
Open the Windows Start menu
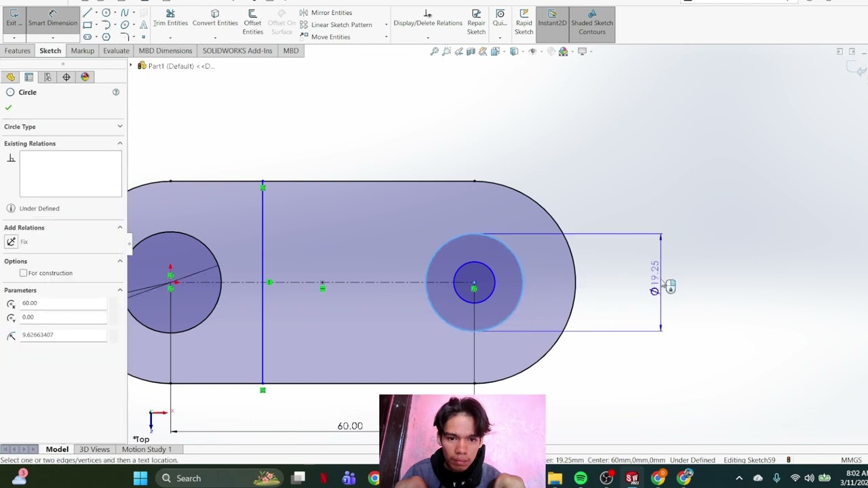coord(140,479)
